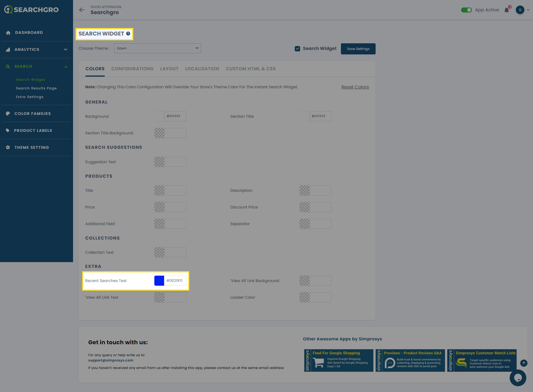533x392 pixels.
Task: Click the Save Settings button
Action: [x=358, y=49]
